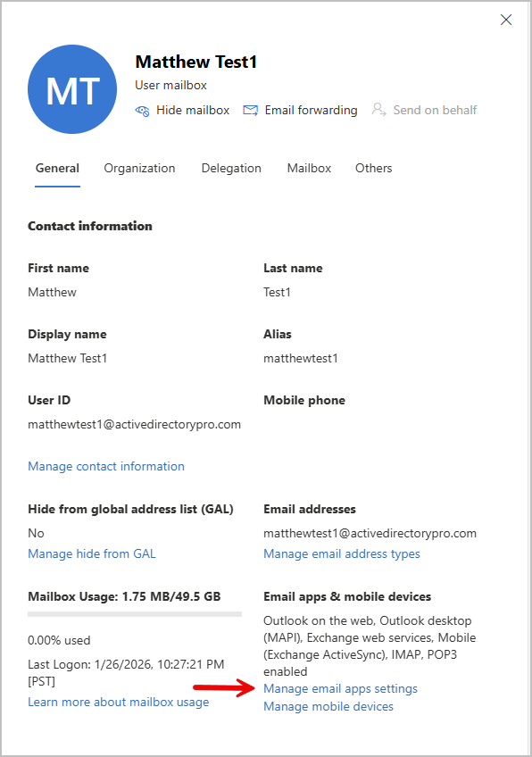
Task: Click the MT avatar circle
Action: coord(72,89)
